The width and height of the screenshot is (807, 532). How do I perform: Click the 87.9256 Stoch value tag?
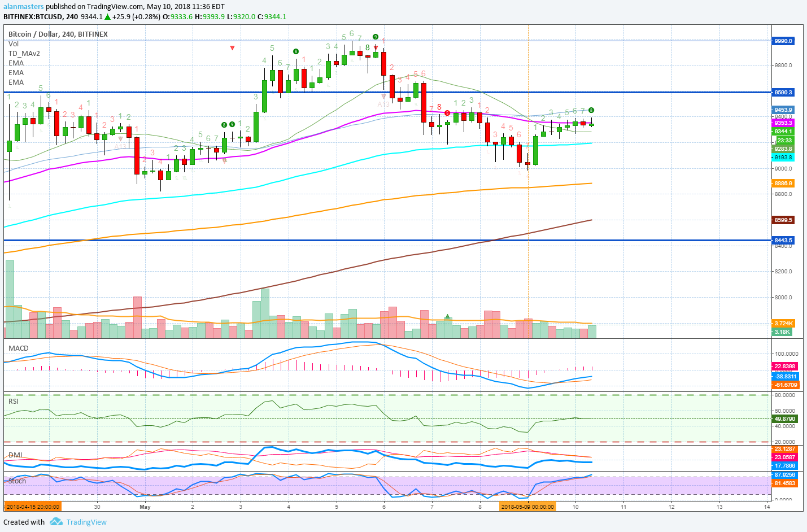click(x=785, y=475)
